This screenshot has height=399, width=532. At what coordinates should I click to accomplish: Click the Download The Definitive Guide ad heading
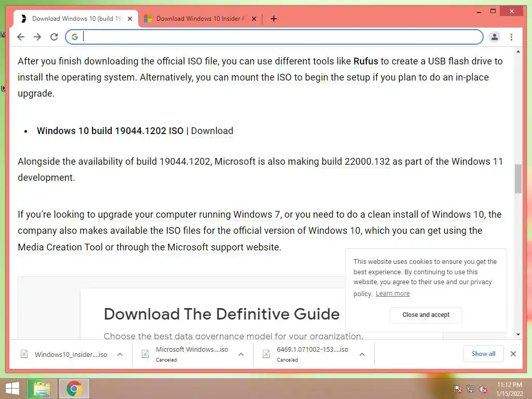tap(221, 314)
